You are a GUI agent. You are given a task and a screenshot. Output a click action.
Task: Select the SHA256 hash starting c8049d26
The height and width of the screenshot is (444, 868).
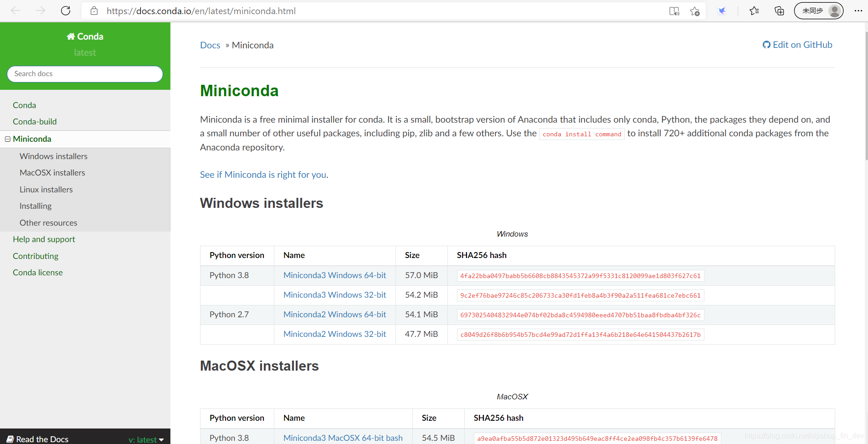(580, 335)
